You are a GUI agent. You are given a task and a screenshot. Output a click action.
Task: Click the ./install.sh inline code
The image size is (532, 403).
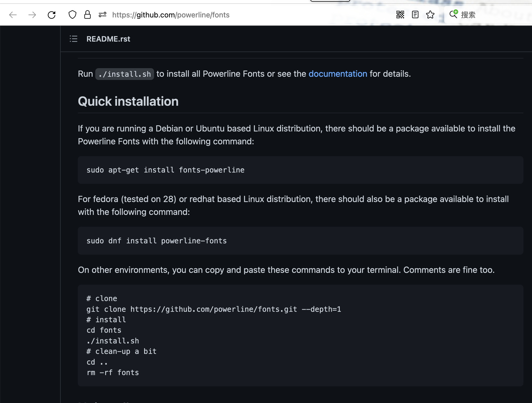(125, 74)
